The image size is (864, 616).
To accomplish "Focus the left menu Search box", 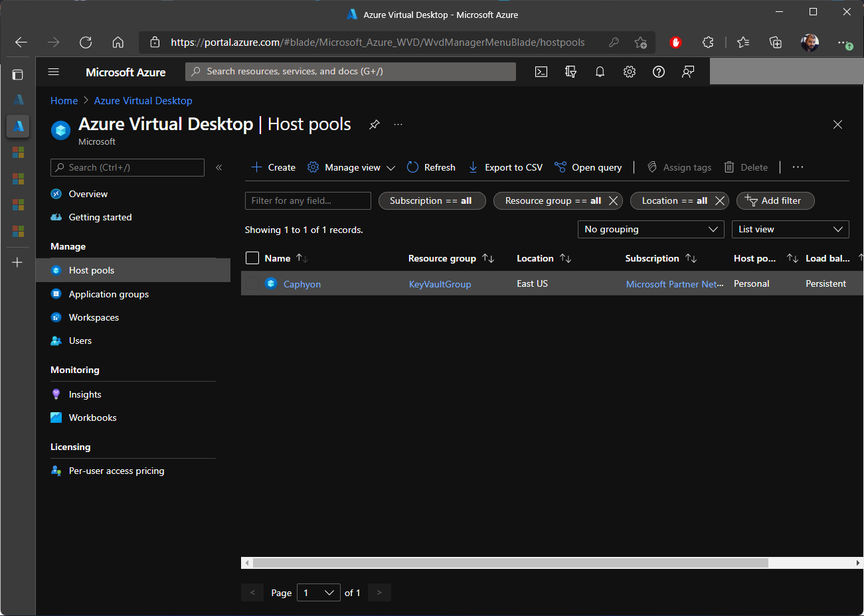I will [128, 167].
